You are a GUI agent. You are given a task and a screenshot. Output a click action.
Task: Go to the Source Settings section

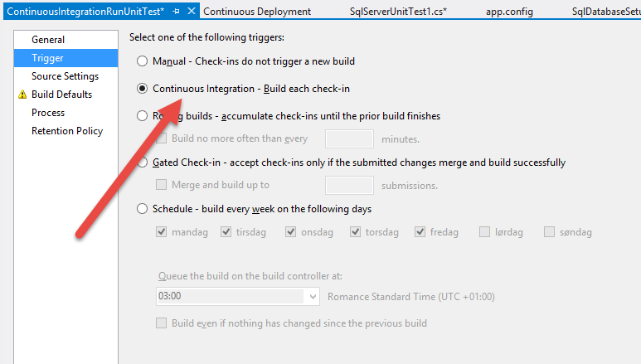(x=65, y=76)
